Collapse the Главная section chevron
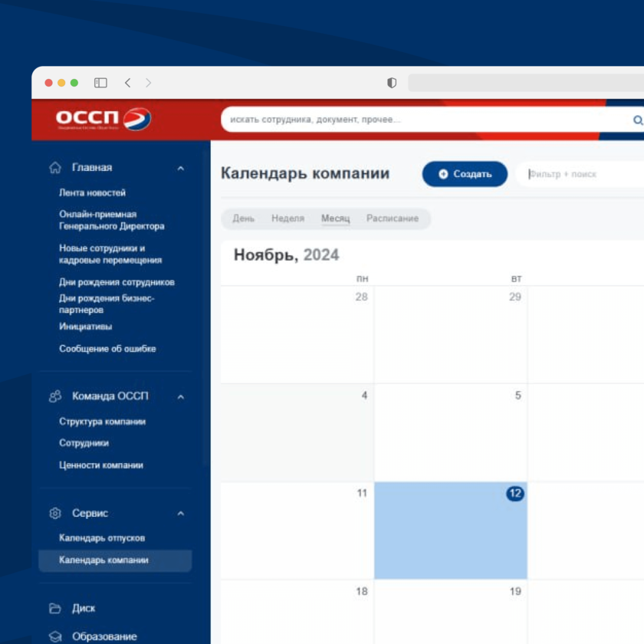The height and width of the screenshot is (644, 644). (x=181, y=168)
